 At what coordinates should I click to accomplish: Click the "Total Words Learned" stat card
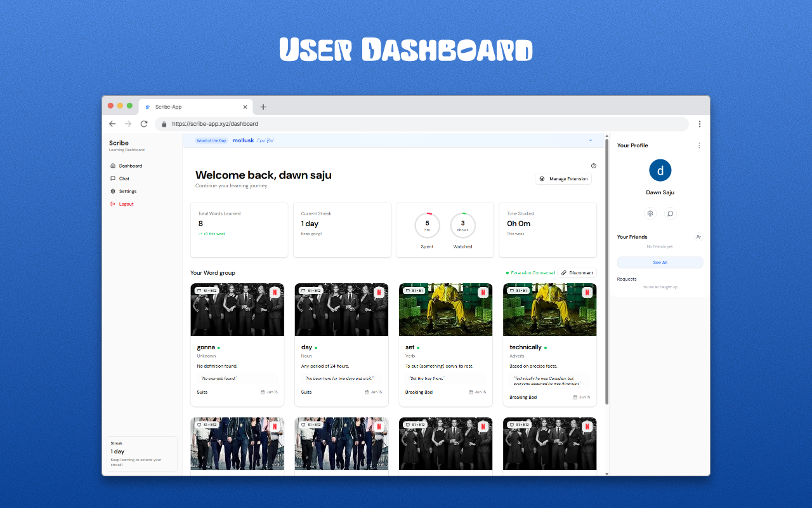point(239,230)
